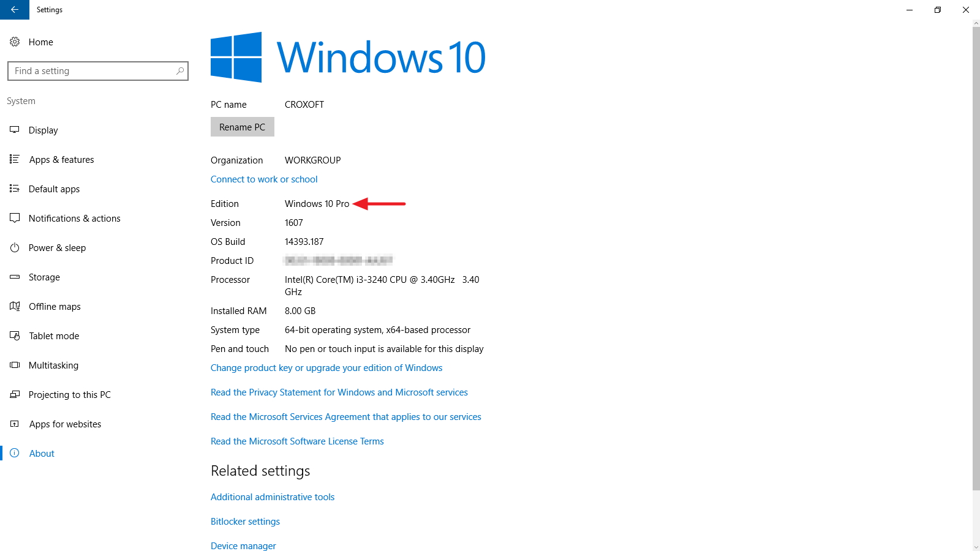Image resolution: width=980 pixels, height=551 pixels.
Task: Click the Related settings heading
Action: coord(260,471)
